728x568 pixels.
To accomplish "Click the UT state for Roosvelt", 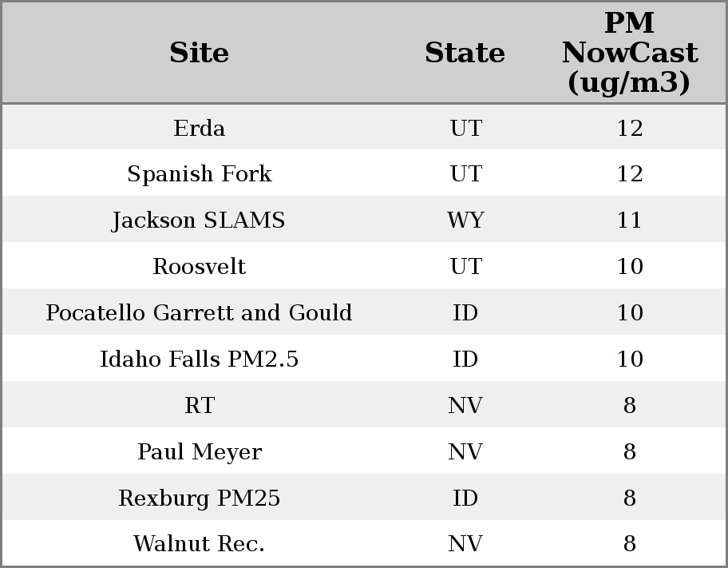I will [x=465, y=267].
